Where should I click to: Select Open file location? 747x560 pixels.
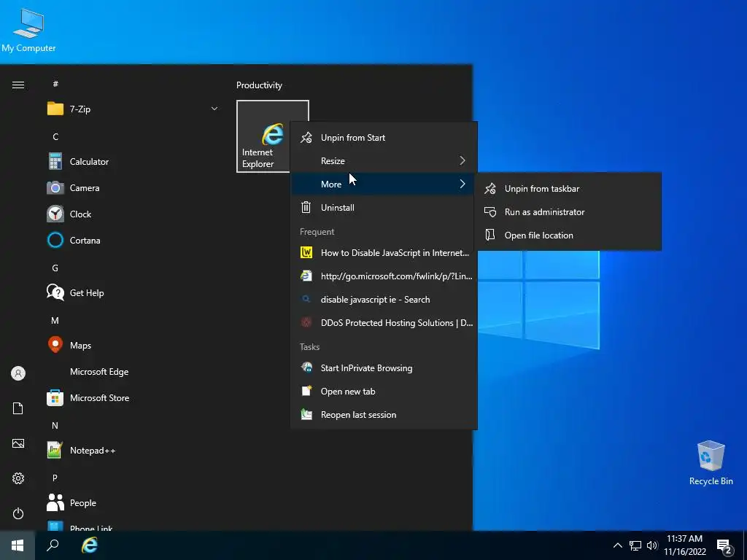pyautogui.click(x=569, y=236)
